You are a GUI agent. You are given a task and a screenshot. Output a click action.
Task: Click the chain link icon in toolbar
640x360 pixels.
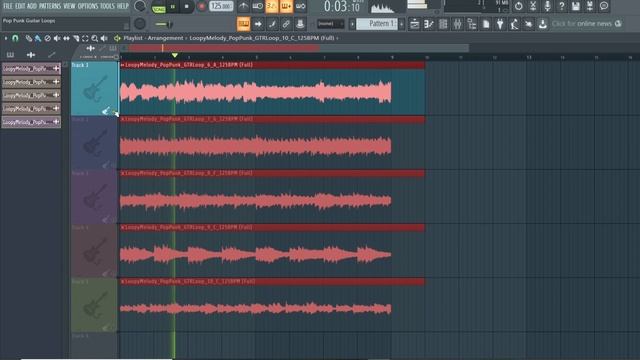point(286,24)
